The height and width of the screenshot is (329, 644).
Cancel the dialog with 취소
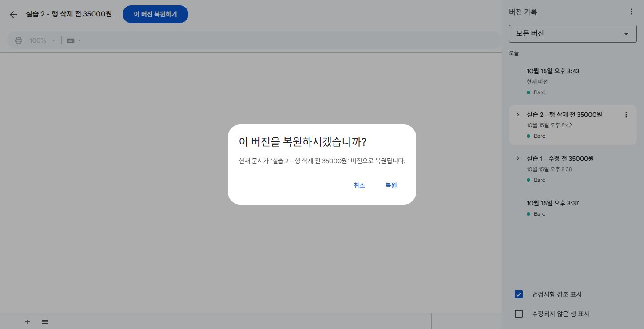359,185
